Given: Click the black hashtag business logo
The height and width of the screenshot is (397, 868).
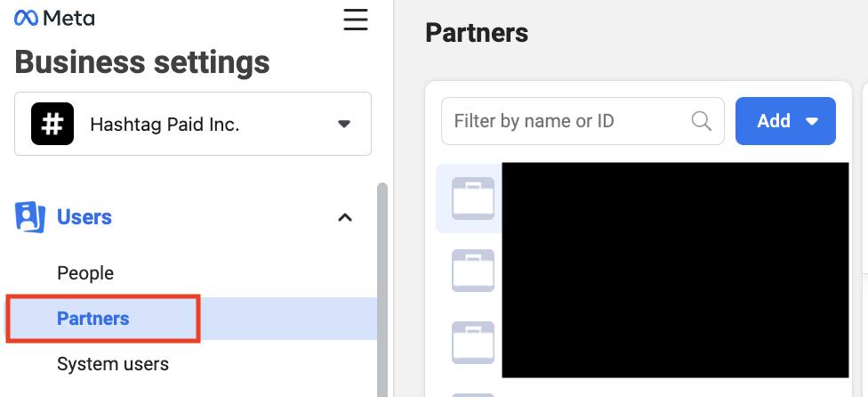Looking at the screenshot, I should click(52, 124).
